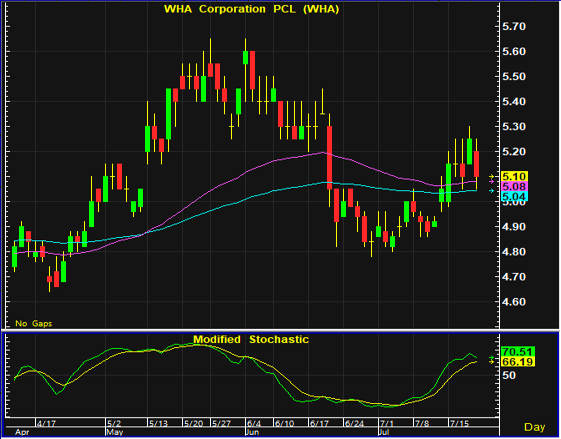The image size is (561, 439).
Task: Click the Day timeframe label
Action: coord(535,427)
